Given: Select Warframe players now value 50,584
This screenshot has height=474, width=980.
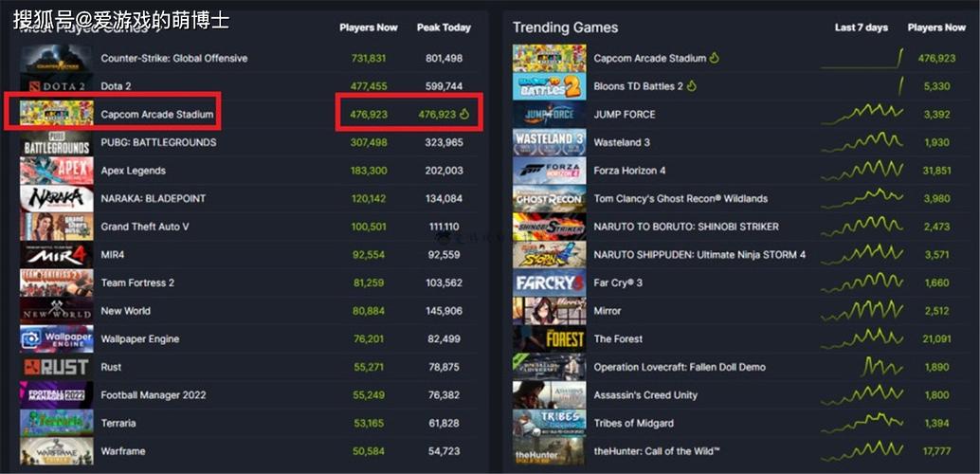Looking at the screenshot, I should pyautogui.click(x=369, y=451).
